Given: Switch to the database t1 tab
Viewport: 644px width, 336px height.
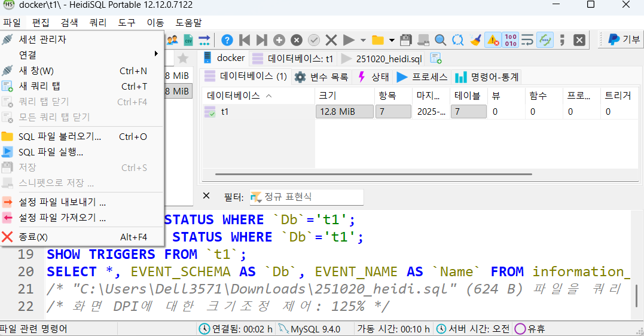Looking at the screenshot, I should pyautogui.click(x=292, y=59).
